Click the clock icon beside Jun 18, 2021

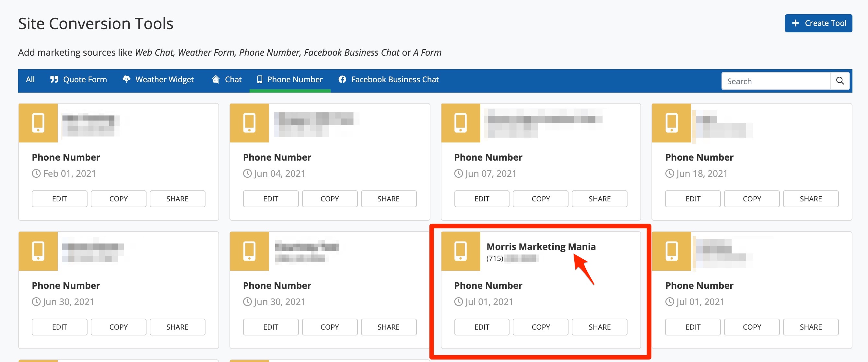pyautogui.click(x=669, y=174)
